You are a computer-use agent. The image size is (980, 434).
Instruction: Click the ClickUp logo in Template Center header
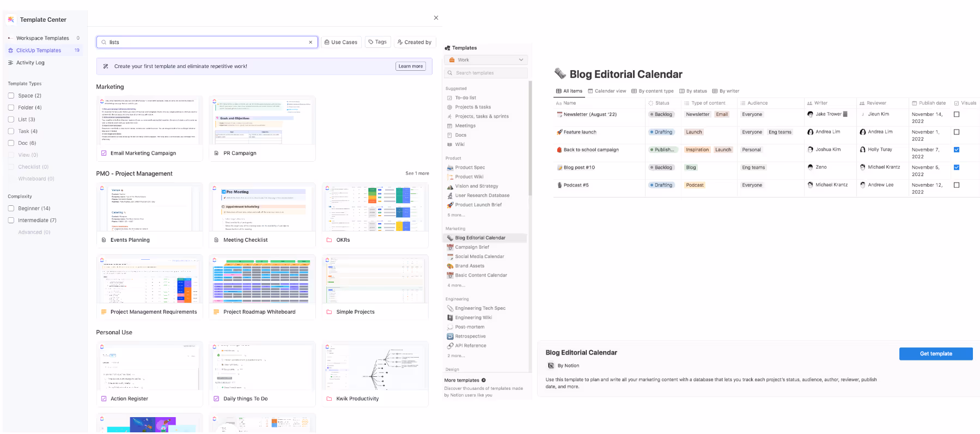[x=11, y=20]
